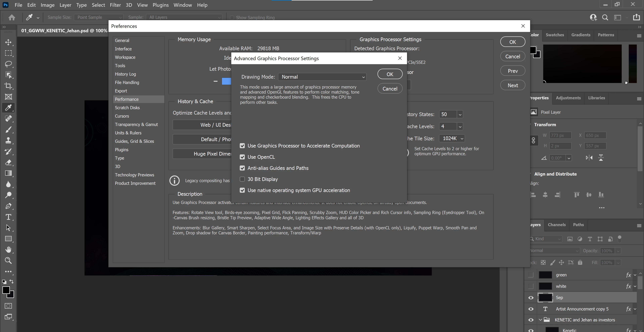
Task: Select the Hand tool
Action: point(8,250)
